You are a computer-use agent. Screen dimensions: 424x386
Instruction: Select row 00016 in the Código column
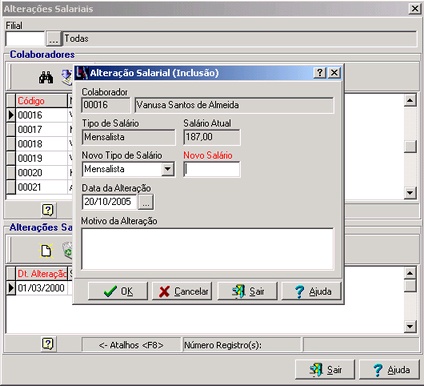(x=42, y=115)
